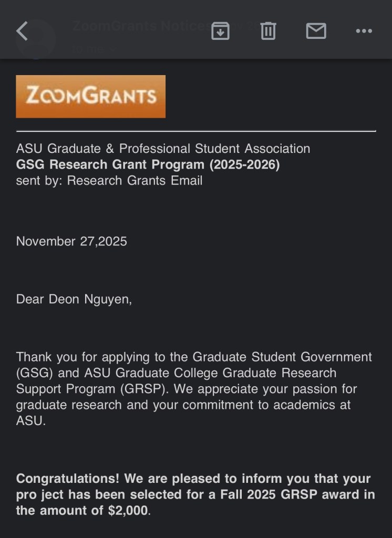Tap the ZoomGrants Notice sender name
Image resolution: width=392 pixels, height=538 pixels.
point(138,25)
